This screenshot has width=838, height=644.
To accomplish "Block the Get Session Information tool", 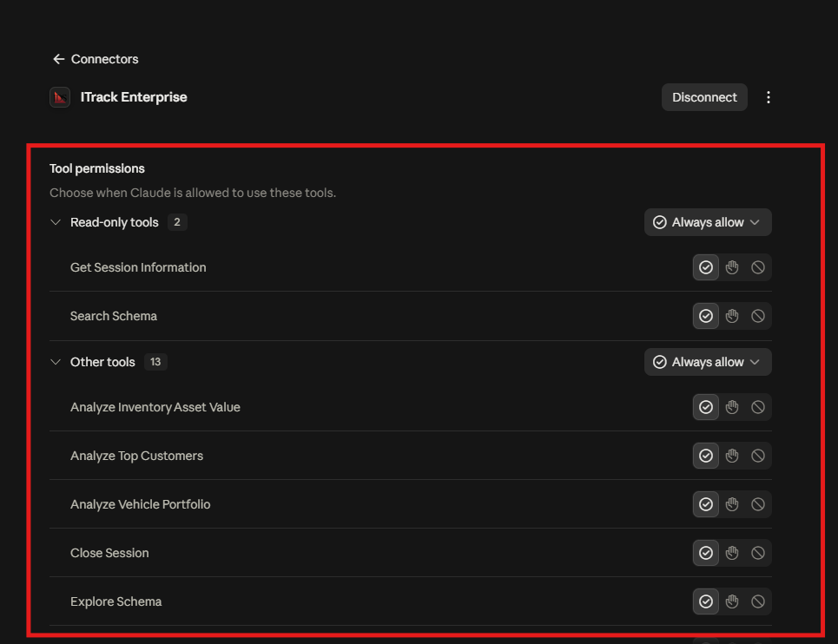I will (x=758, y=267).
